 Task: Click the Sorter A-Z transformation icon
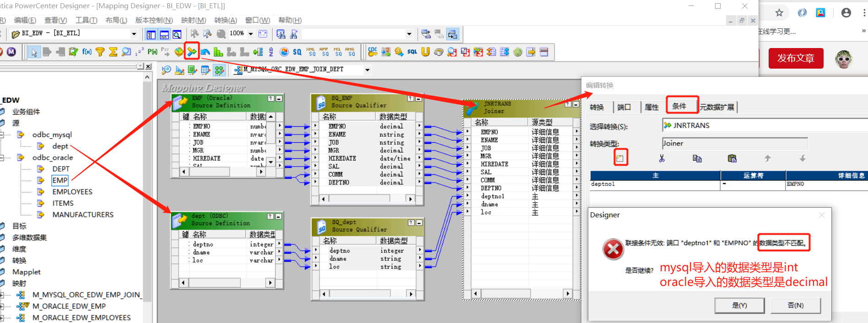tap(271, 52)
